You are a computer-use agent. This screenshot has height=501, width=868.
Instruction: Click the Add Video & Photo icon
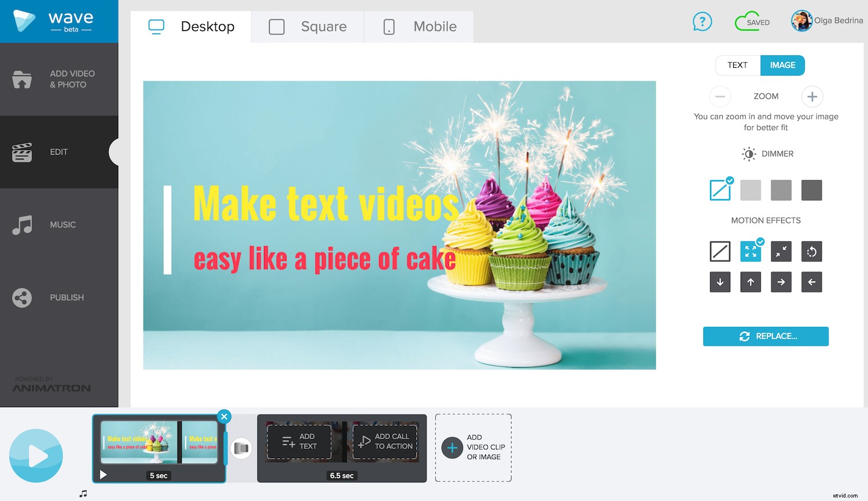tap(21, 79)
